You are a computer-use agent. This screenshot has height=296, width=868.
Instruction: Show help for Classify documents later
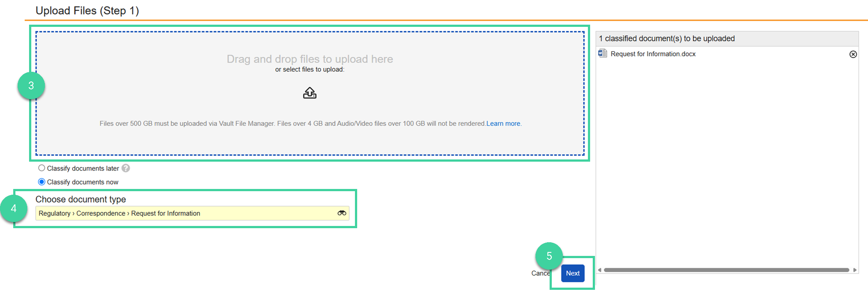click(x=126, y=168)
